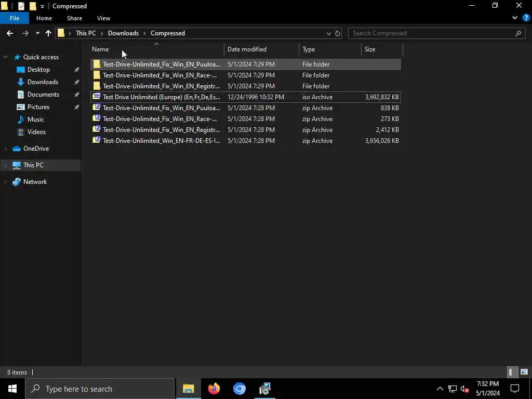Go forward with the forward arrow
This screenshot has width=532, height=399.
coord(25,33)
